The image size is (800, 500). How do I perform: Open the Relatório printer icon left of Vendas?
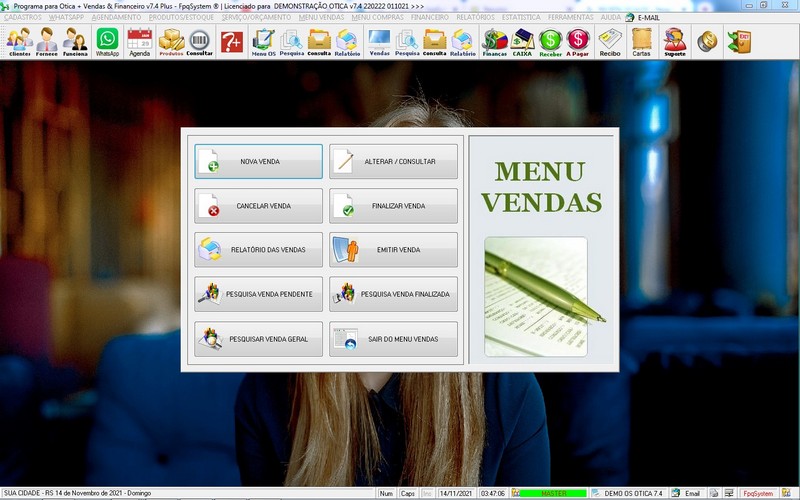(347, 42)
